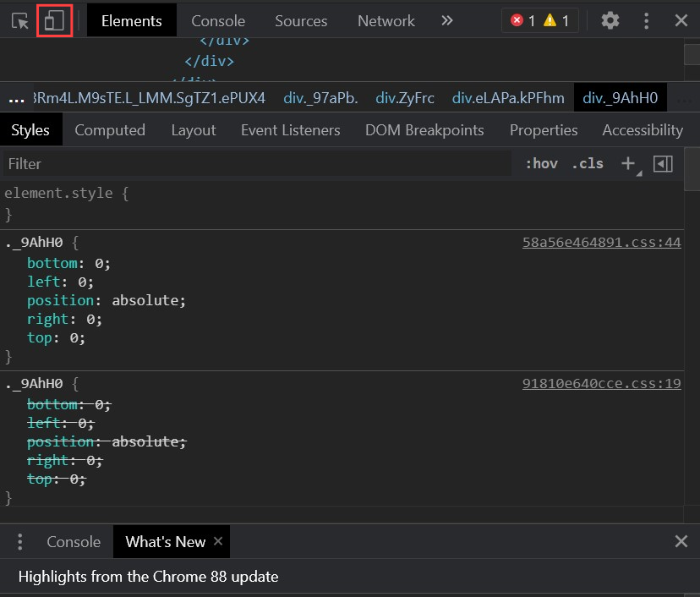Viewport: 700px width, 597px height.
Task: Click the active right: 0 declaration
Action: [x=64, y=320]
